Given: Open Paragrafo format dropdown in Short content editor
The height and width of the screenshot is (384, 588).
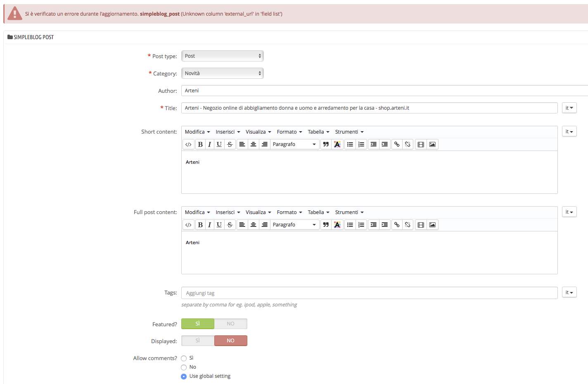Looking at the screenshot, I should point(295,144).
